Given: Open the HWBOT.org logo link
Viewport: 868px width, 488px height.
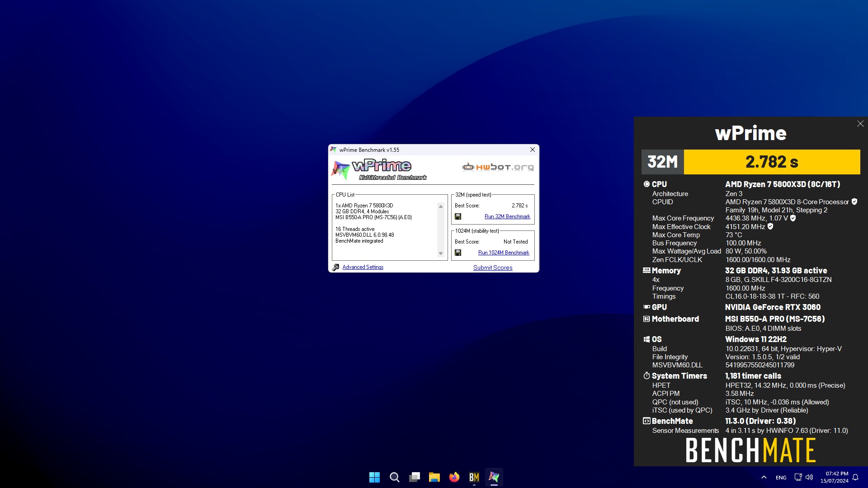Looking at the screenshot, I should tap(498, 167).
